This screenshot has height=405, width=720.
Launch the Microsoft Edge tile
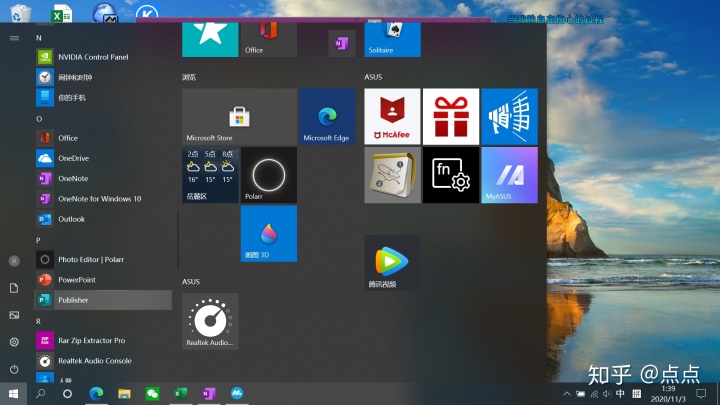[x=327, y=117]
